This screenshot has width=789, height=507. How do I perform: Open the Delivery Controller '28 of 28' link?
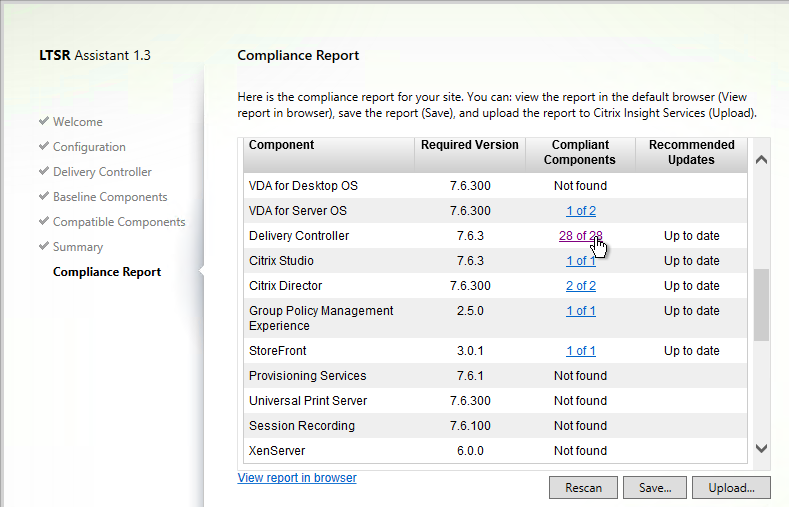581,236
